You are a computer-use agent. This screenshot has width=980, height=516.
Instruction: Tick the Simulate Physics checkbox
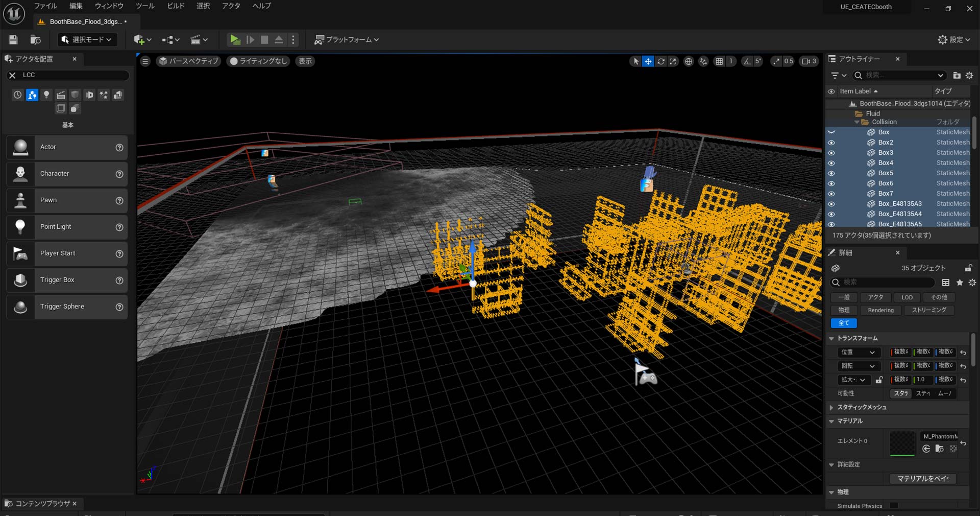click(894, 506)
